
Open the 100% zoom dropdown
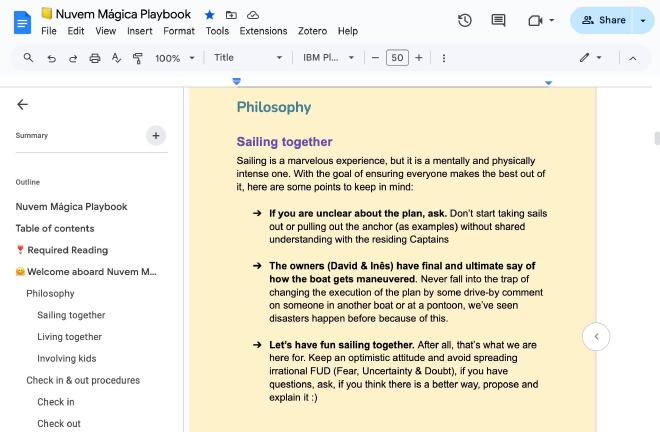point(175,58)
